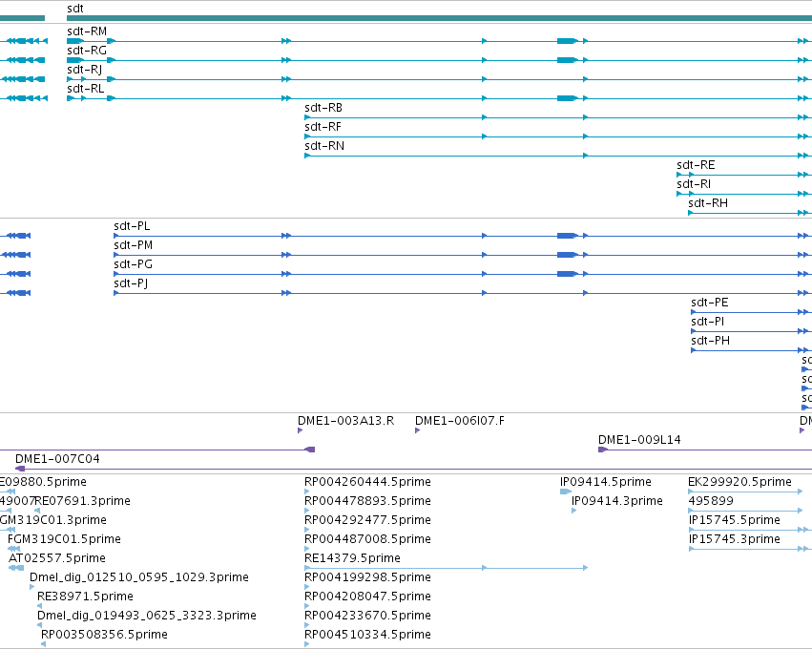The width and height of the screenshot is (812, 649).
Task: Select the RP004292477.5prime EST label
Action: tap(367, 520)
